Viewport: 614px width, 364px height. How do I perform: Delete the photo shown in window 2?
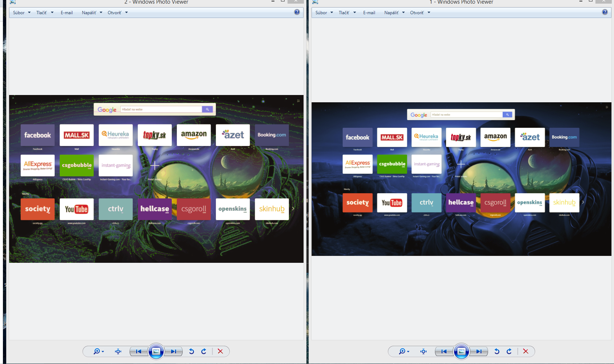pos(220,351)
